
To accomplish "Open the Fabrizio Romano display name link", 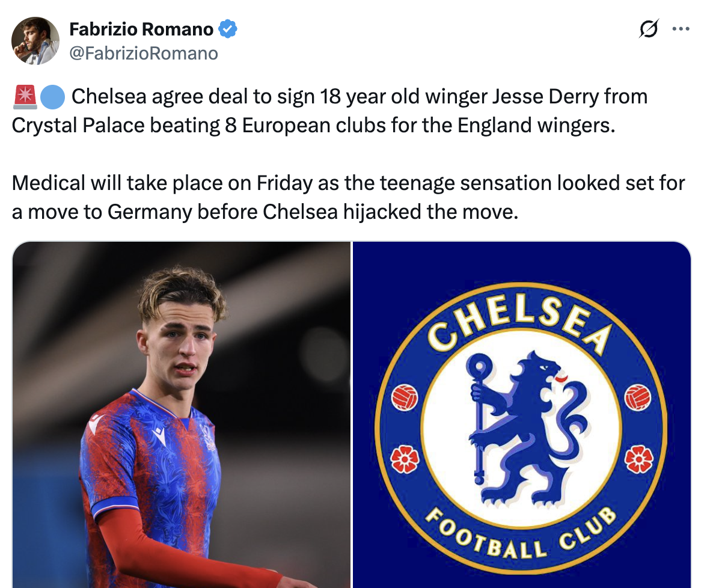I will pyautogui.click(x=141, y=29).
